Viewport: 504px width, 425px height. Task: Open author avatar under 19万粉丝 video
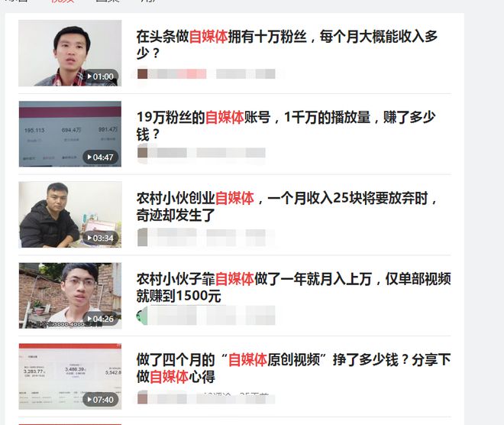pos(142,153)
